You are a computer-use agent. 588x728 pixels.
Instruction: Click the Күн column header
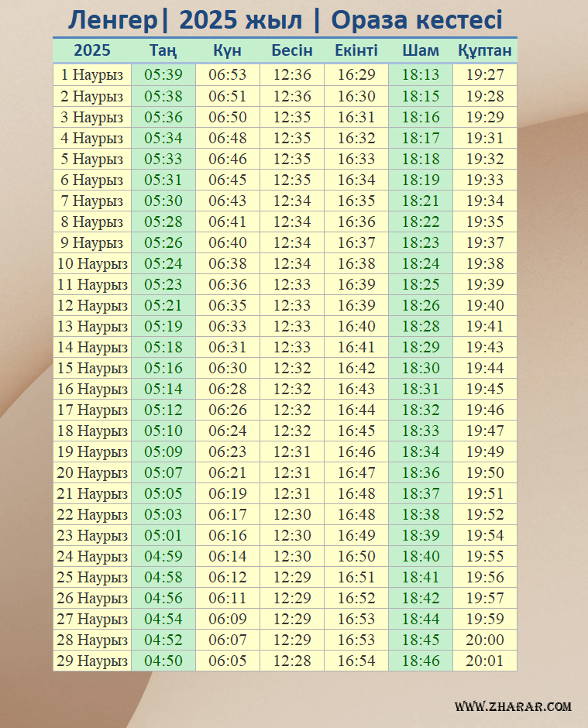click(228, 50)
